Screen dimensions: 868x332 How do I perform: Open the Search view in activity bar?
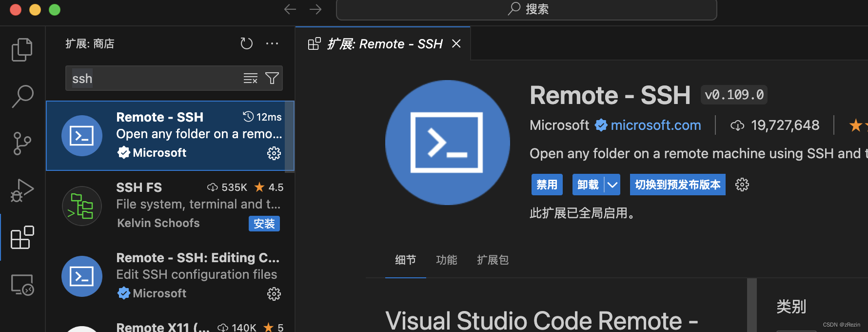(x=22, y=96)
